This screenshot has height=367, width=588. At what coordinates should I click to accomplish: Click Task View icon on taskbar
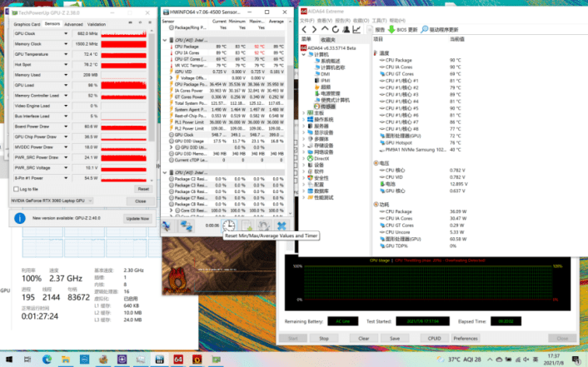pyautogui.click(x=27, y=360)
